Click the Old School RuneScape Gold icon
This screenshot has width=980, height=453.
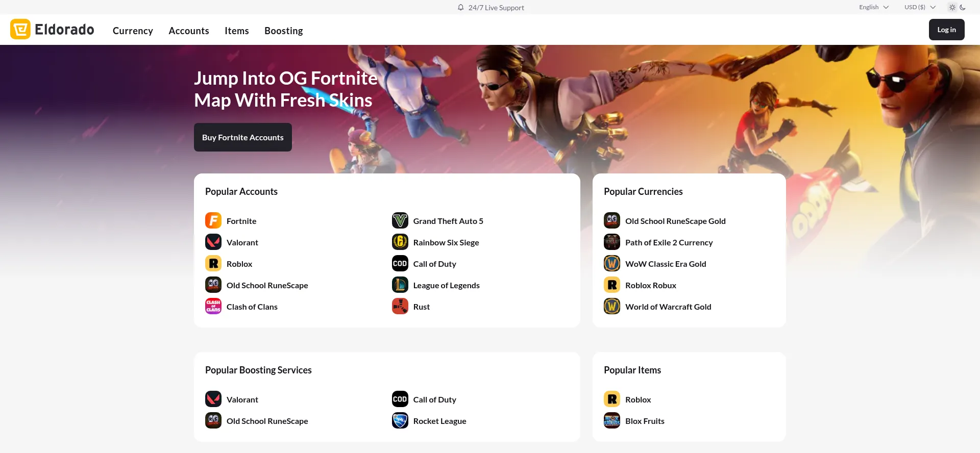click(612, 220)
